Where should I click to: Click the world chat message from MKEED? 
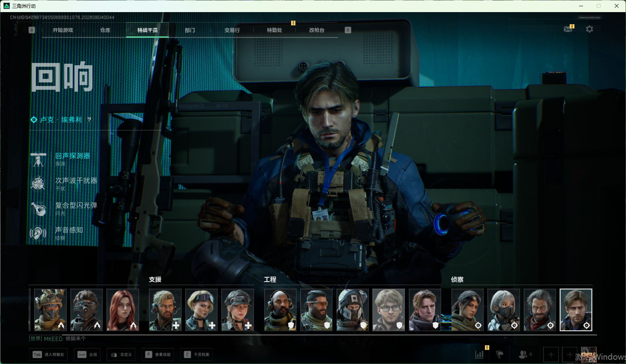tap(57, 339)
